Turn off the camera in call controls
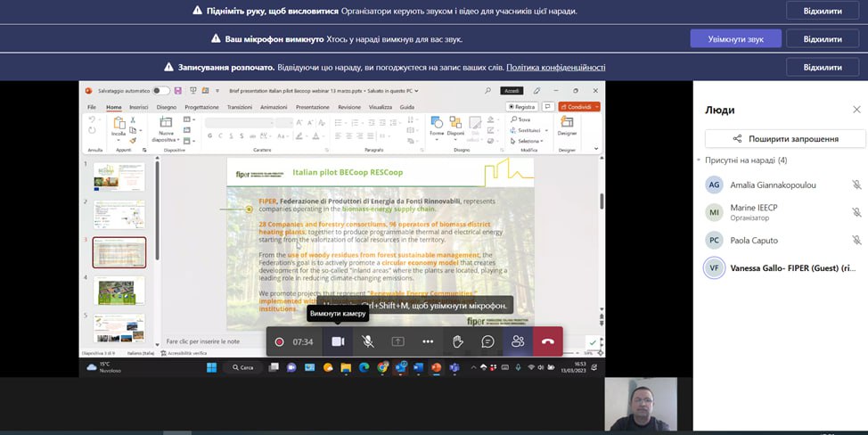The image size is (868, 435). (338, 341)
